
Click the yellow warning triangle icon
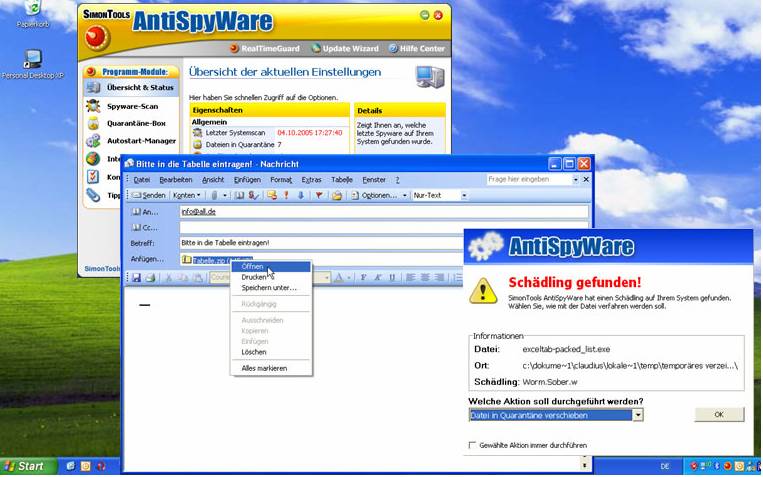pyautogui.click(x=483, y=291)
